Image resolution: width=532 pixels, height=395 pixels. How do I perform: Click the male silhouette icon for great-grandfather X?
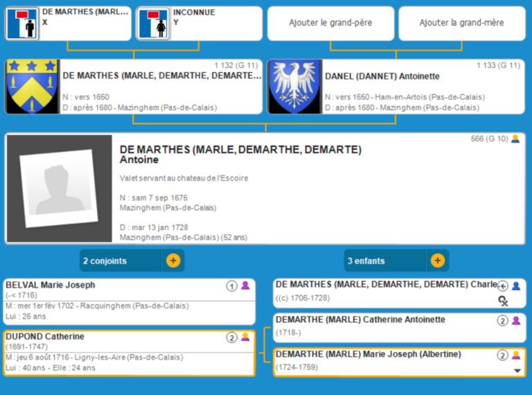coord(23,24)
